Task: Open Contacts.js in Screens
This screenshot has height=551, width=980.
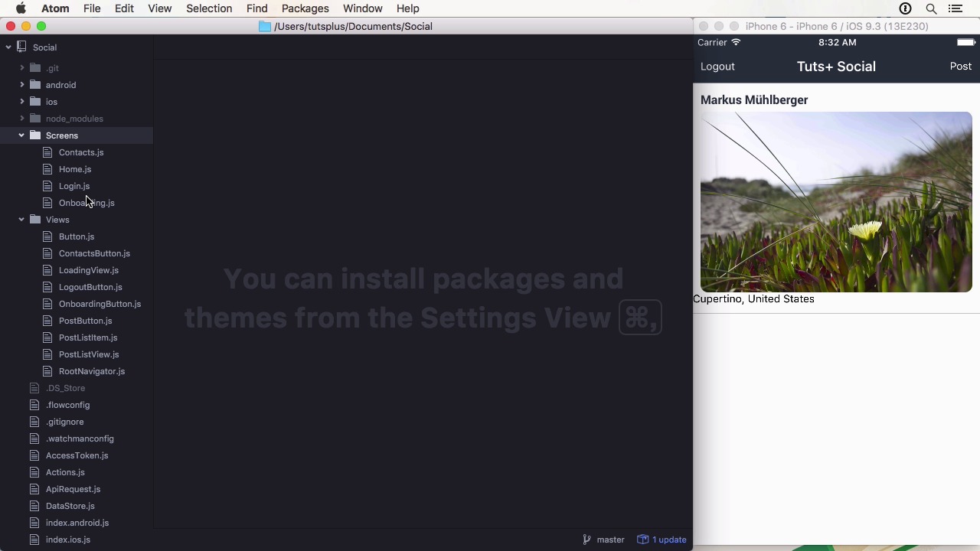Action: click(81, 152)
